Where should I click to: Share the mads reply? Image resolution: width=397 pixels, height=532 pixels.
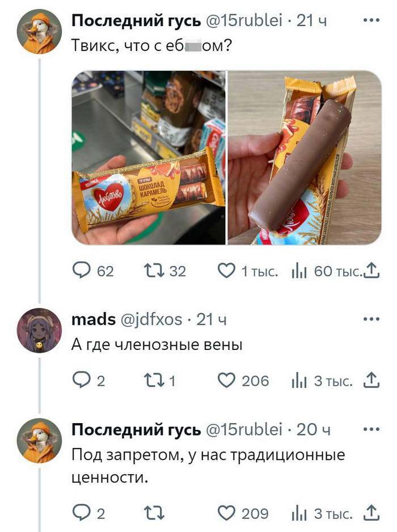click(371, 381)
